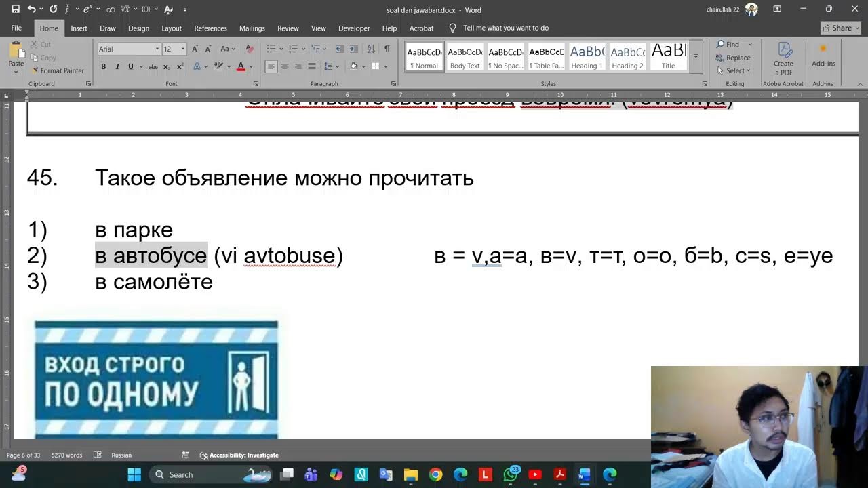Sort the selected paragraphs
Viewport: 868px width, 488px height.
click(x=371, y=49)
